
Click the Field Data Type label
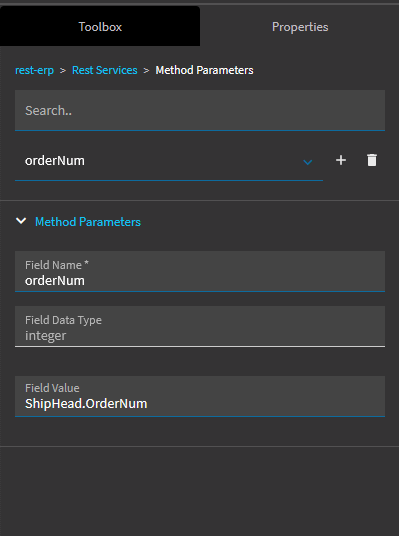click(63, 320)
